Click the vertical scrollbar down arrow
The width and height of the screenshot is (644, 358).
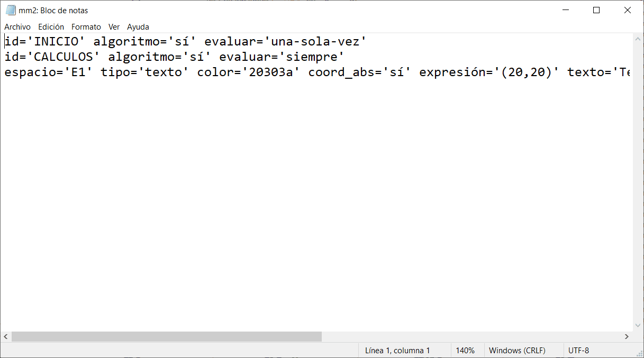click(x=638, y=326)
